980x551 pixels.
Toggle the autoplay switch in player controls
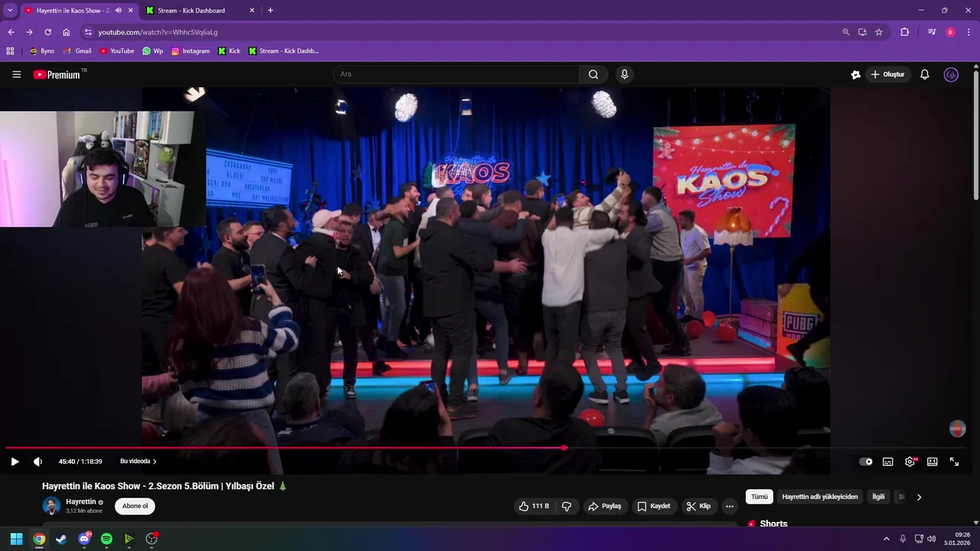click(x=866, y=461)
